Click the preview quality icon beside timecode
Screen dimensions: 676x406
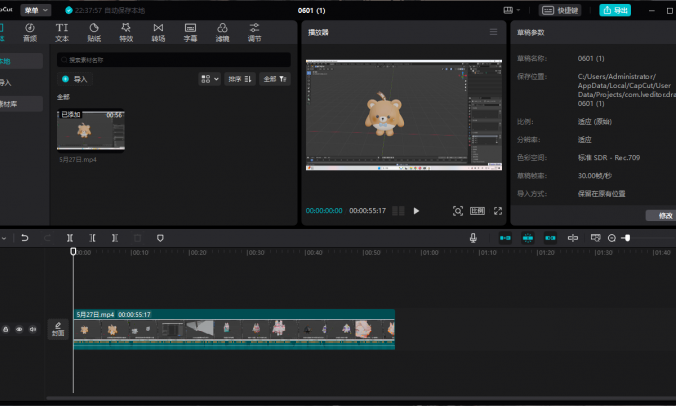[x=398, y=211]
